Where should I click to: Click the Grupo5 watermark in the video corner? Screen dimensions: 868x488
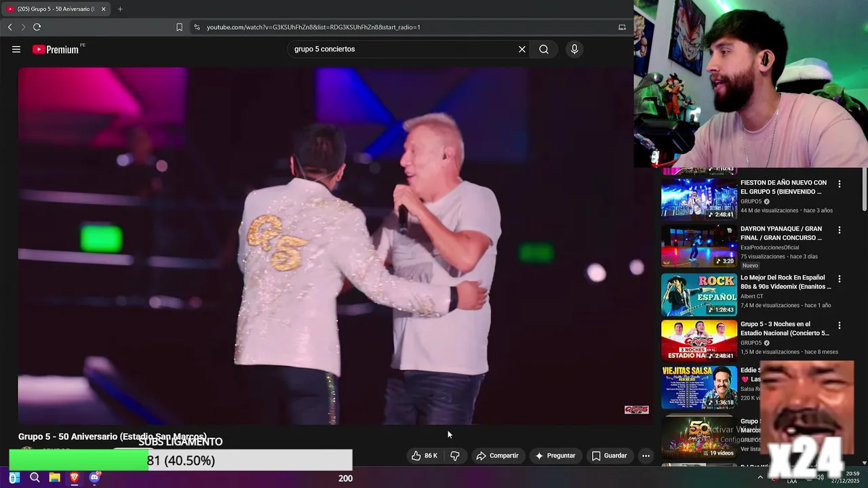point(636,409)
